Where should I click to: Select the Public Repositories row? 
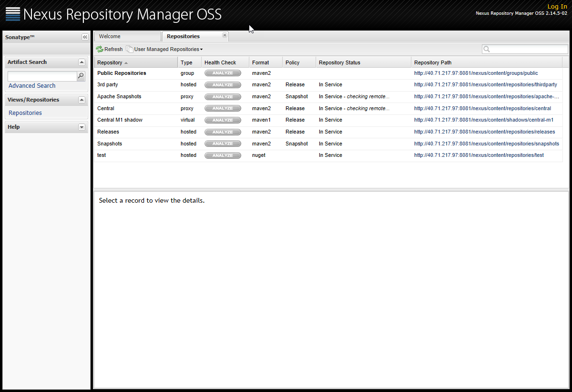pos(328,73)
